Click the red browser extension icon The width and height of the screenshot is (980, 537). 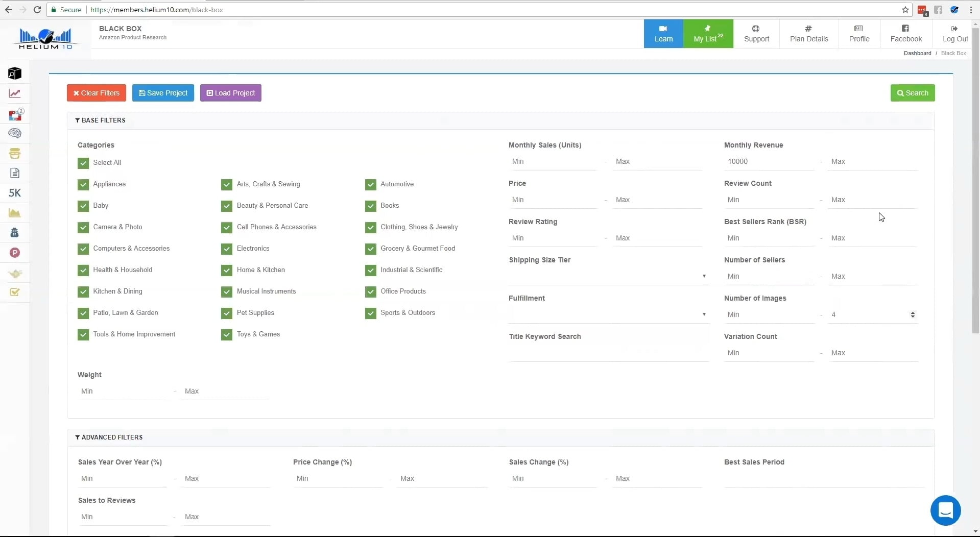[922, 10]
